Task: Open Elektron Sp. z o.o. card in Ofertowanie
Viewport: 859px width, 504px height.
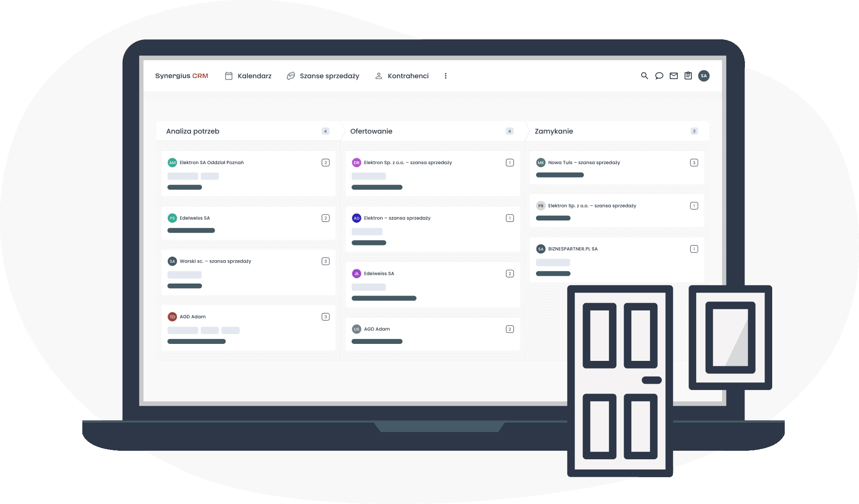Action: [433, 174]
